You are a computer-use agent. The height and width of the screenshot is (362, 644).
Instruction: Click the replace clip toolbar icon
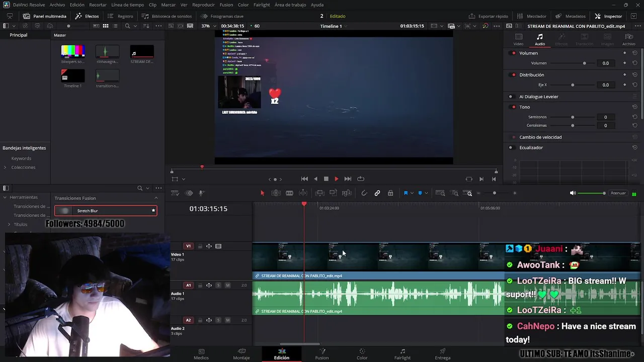pos(346,193)
